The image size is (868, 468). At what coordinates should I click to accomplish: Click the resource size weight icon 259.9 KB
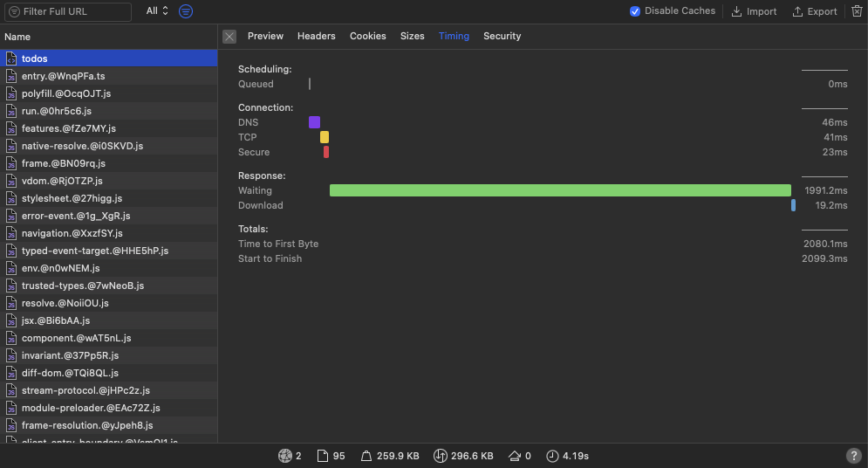click(366, 456)
